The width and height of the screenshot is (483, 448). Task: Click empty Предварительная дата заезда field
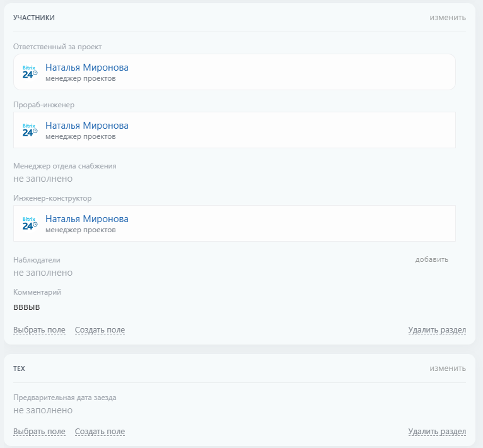click(43, 410)
